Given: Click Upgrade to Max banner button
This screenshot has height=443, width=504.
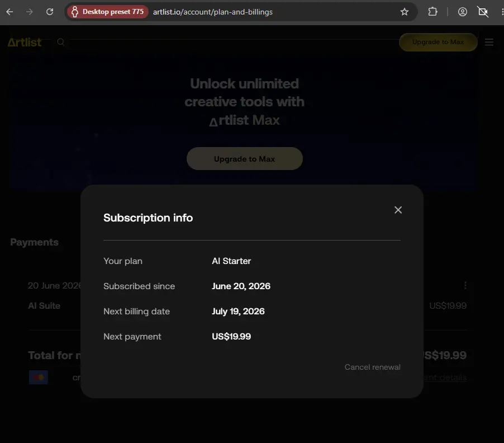Looking at the screenshot, I should [x=244, y=159].
